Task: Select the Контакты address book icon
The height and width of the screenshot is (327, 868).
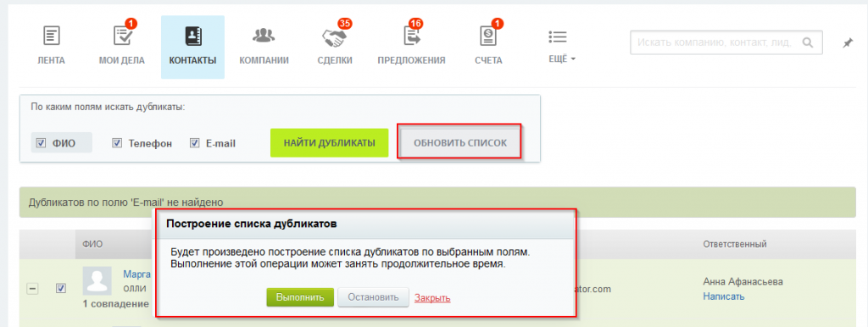Action: (192, 36)
